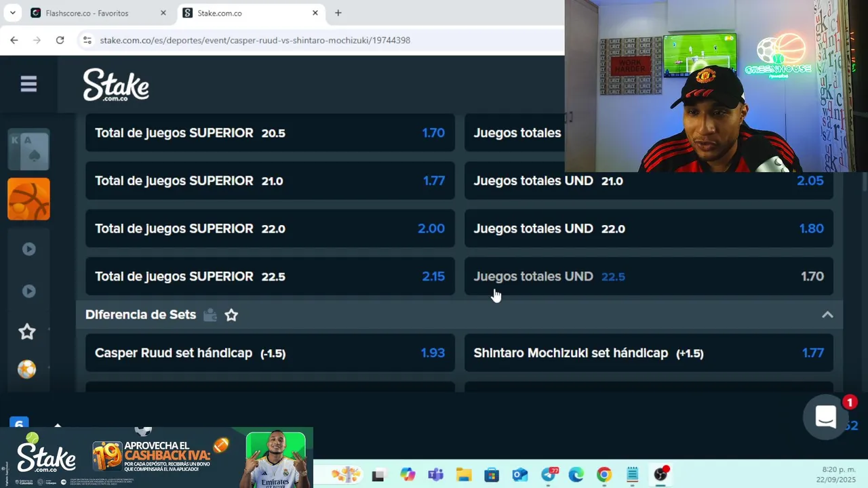Reload the Stake page

(60, 40)
